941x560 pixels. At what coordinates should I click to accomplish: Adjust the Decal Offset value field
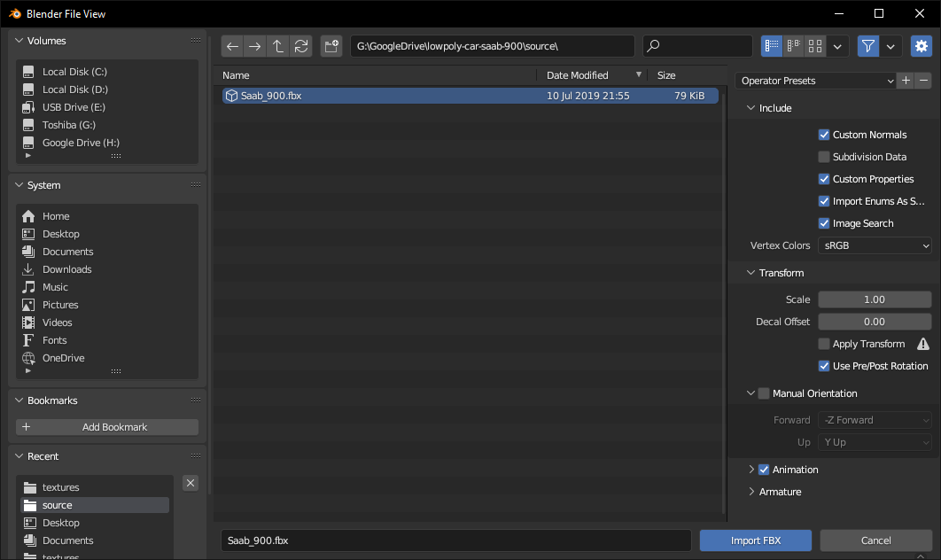click(875, 322)
